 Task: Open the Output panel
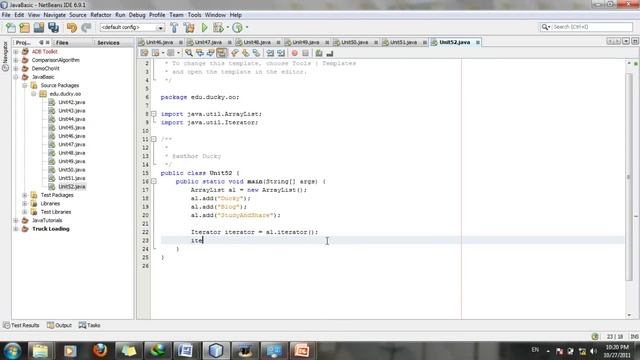[59, 325]
